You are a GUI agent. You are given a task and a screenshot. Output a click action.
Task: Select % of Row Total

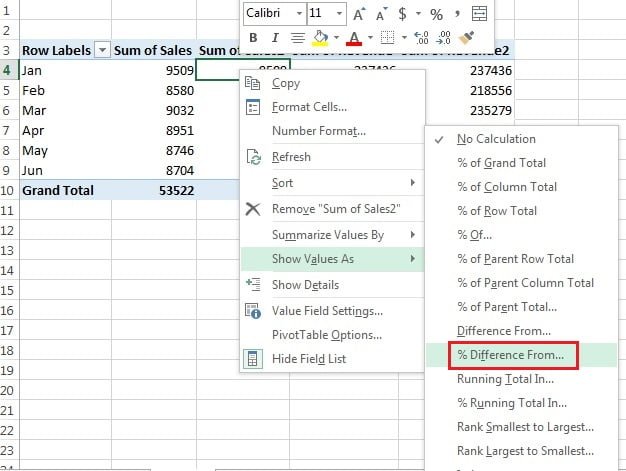pyautogui.click(x=521, y=211)
